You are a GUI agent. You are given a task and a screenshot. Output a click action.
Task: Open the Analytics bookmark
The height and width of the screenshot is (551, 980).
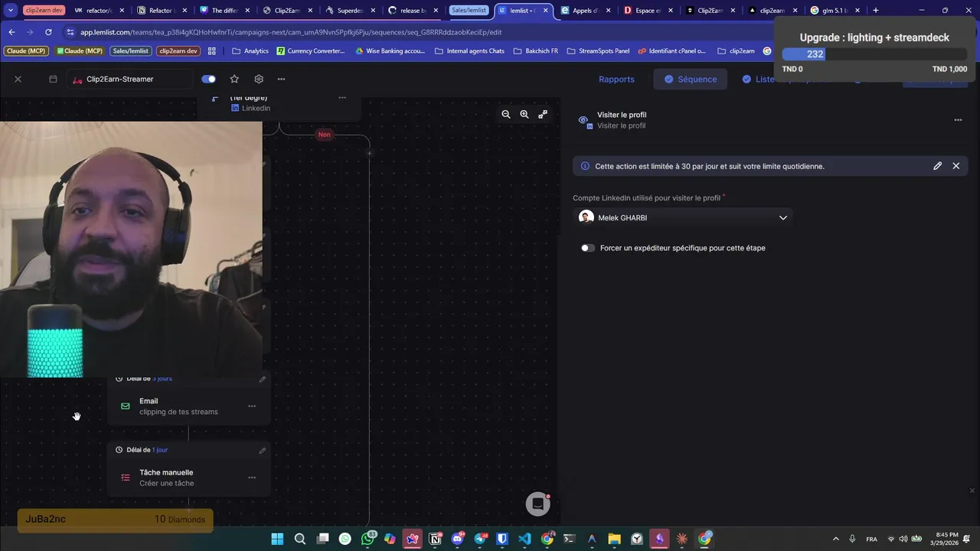[x=250, y=51]
